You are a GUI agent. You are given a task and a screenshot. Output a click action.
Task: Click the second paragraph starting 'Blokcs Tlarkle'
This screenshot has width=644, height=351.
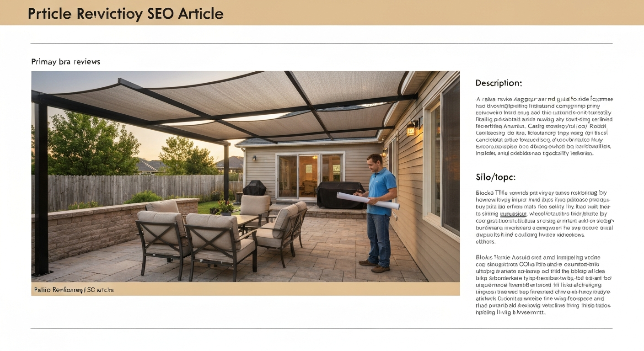pos(543,285)
